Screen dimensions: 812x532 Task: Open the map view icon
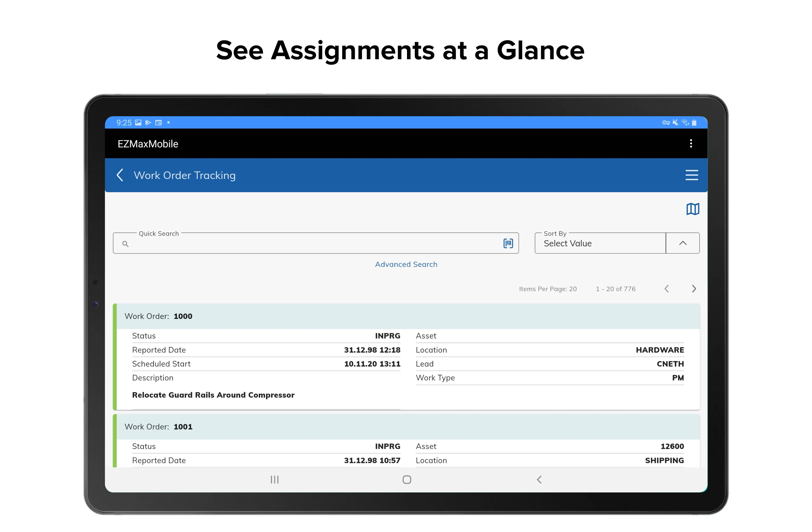tap(692, 208)
